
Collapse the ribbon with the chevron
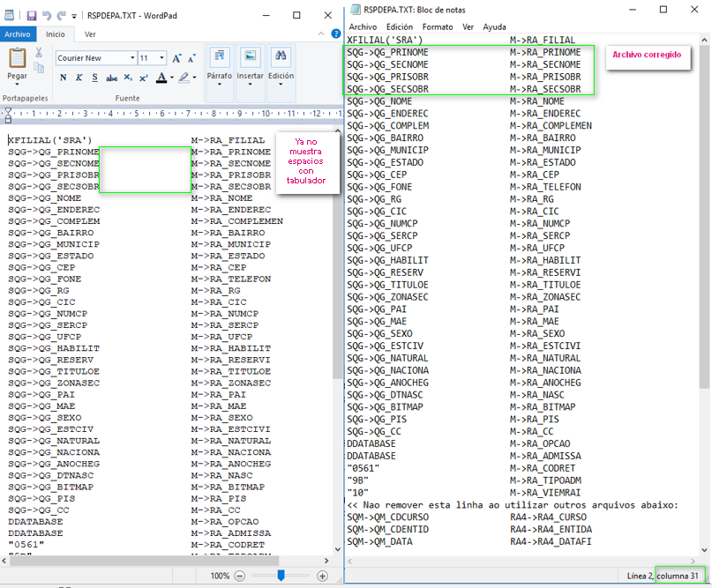click(321, 34)
